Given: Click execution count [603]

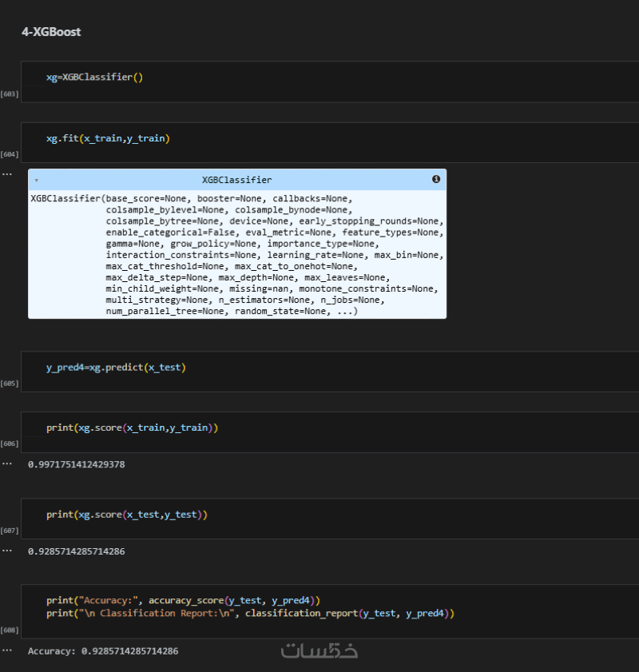Looking at the screenshot, I should tap(10, 93).
